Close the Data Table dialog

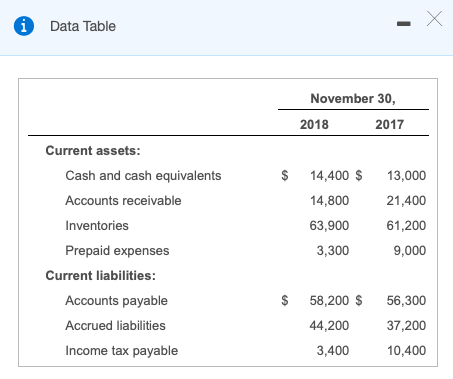click(434, 18)
